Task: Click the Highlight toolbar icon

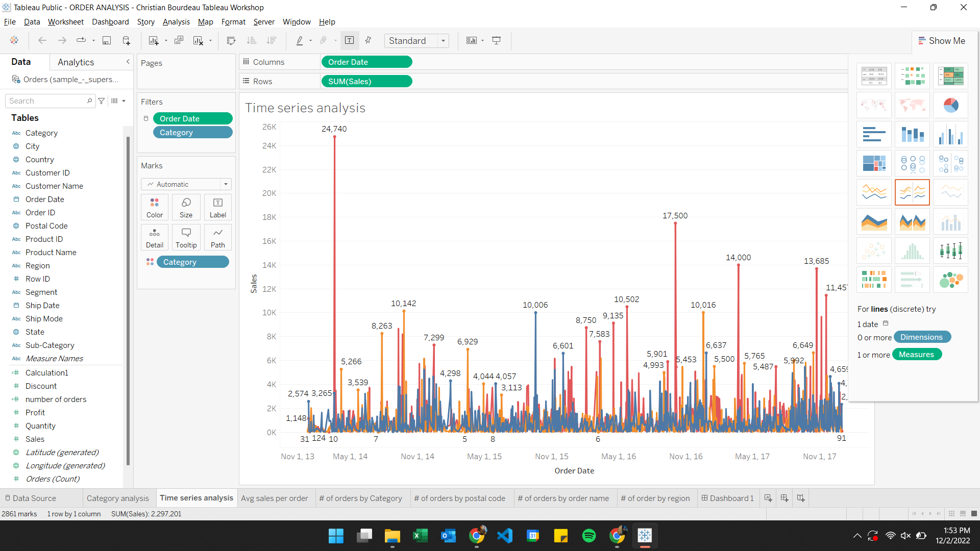Action: pos(300,40)
